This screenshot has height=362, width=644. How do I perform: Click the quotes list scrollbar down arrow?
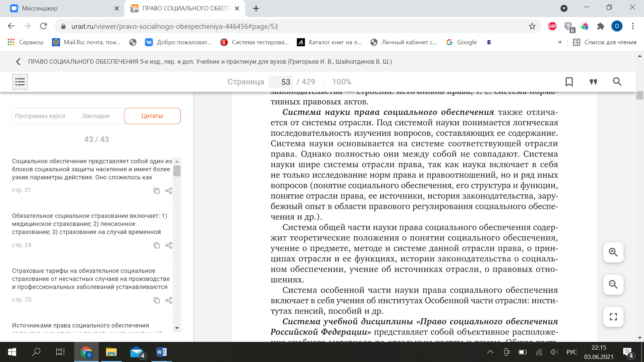(177, 328)
